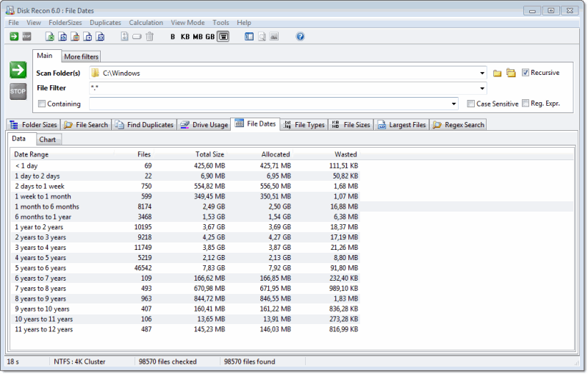Click the small STOP icon in toolbar
The width and height of the screenshot is (588, 374).
tap(26, 36)
